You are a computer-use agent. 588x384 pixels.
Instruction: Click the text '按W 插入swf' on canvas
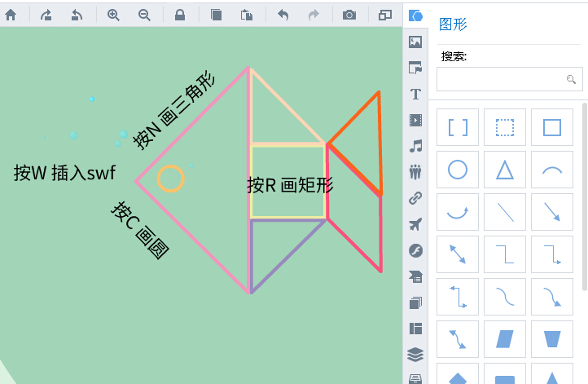point(64,173)
